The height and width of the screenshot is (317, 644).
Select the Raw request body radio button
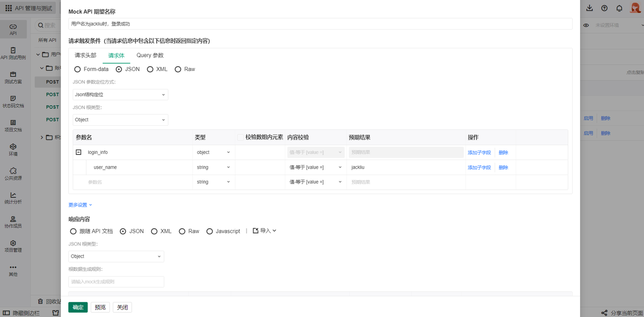tap(178, 69)
